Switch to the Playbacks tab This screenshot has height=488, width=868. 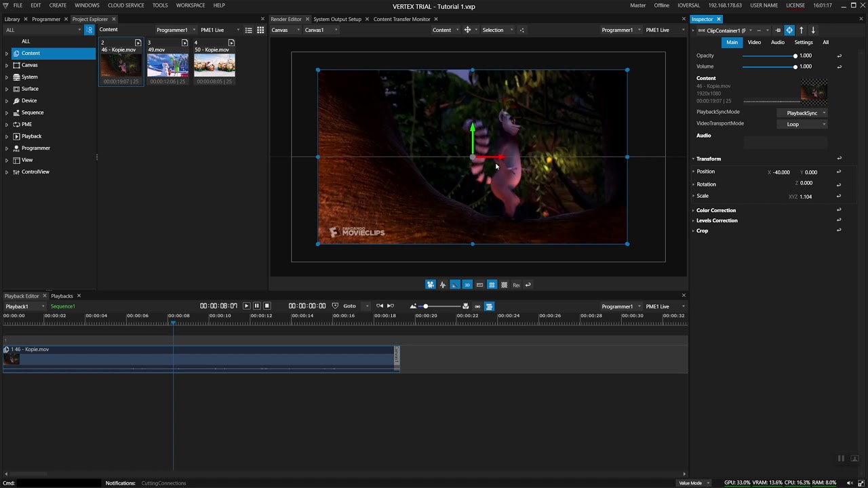(62, 296)
